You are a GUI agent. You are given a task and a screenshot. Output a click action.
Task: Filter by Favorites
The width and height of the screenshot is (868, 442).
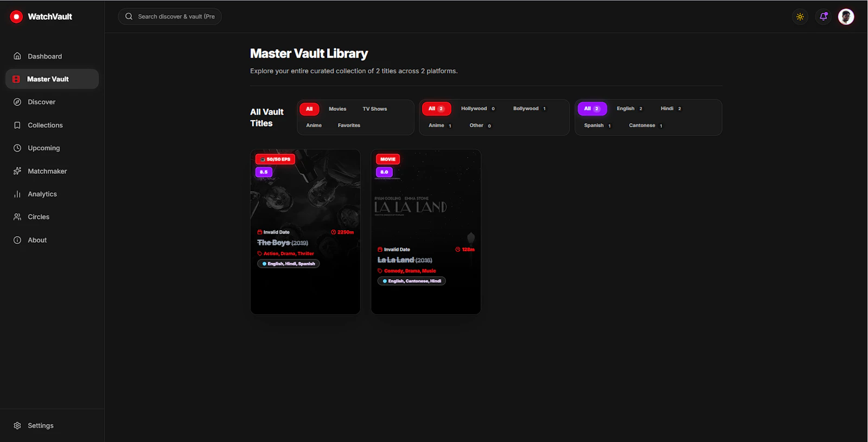point(349,125)
